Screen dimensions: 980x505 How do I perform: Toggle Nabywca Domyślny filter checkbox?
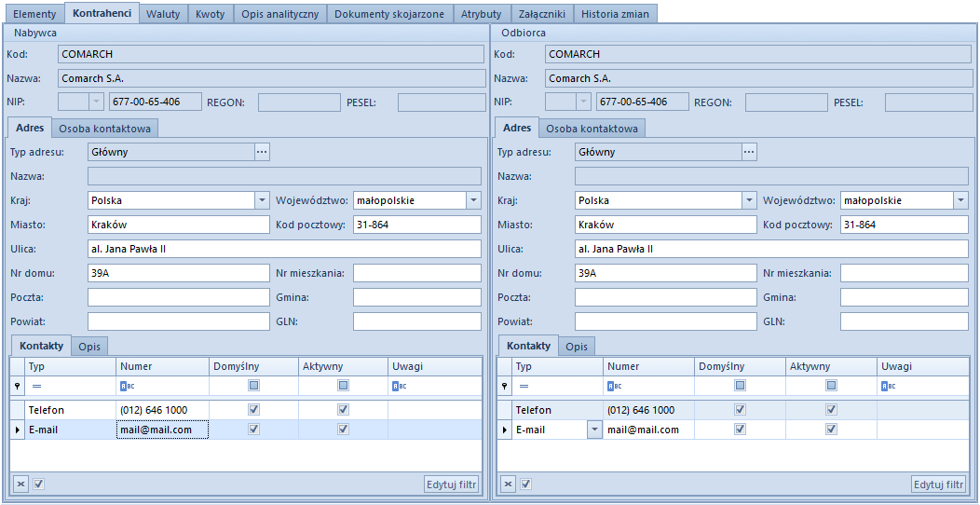click(253, 387)
